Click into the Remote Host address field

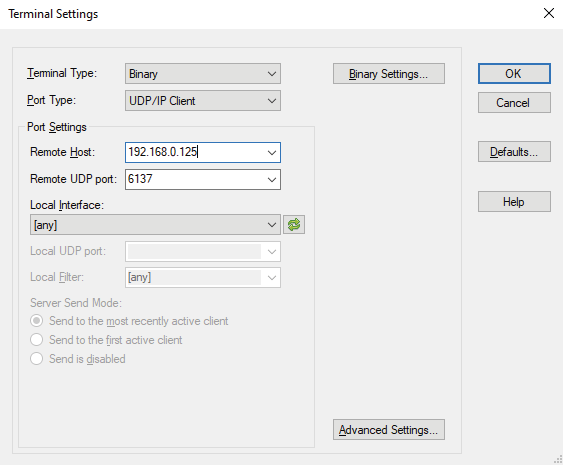click(x=195, y=153)
